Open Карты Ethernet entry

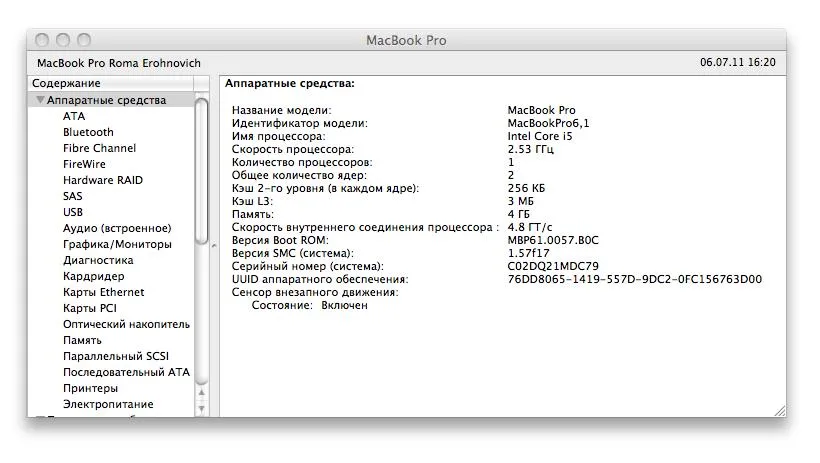pyautogui.click(x=103, y=292)
